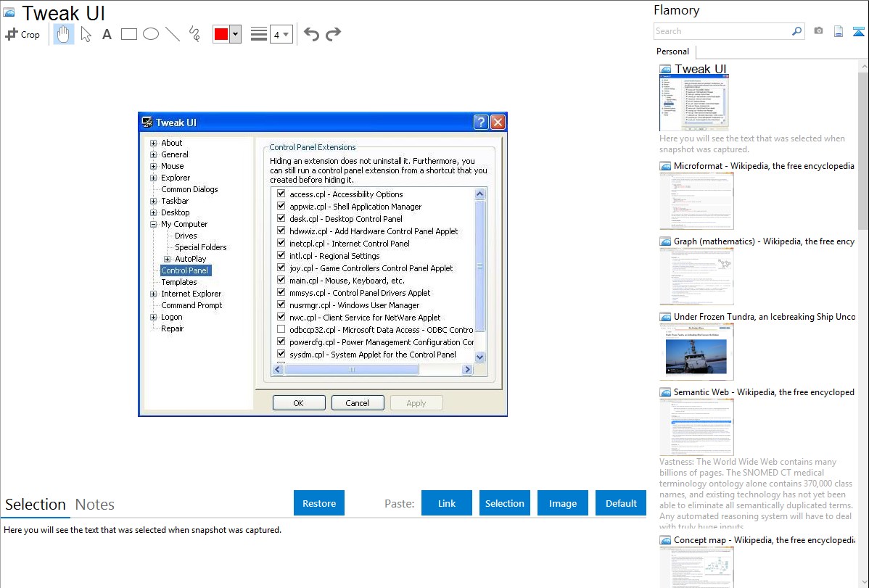Paste as Selection
Screen dimensions: 869x588
click(x=504, y=503)
